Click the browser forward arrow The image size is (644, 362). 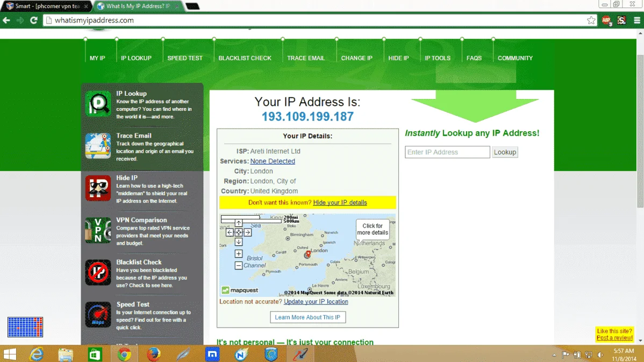pyautogui.click(x=20, y=20)
